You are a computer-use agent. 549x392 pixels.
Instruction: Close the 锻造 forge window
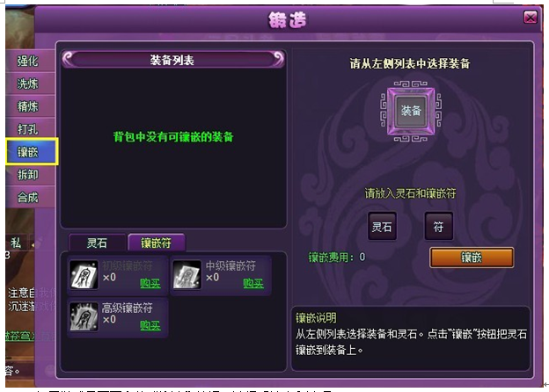tap(531, 17)
